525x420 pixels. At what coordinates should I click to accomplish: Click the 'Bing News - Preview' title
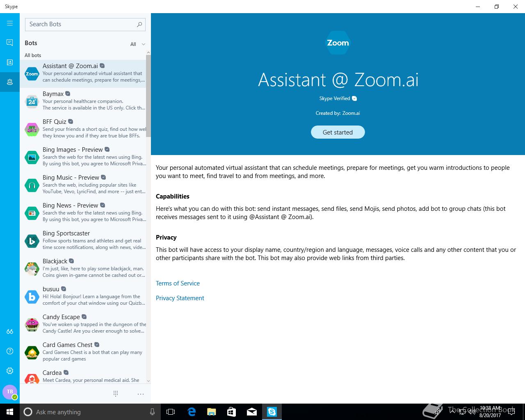70,205
